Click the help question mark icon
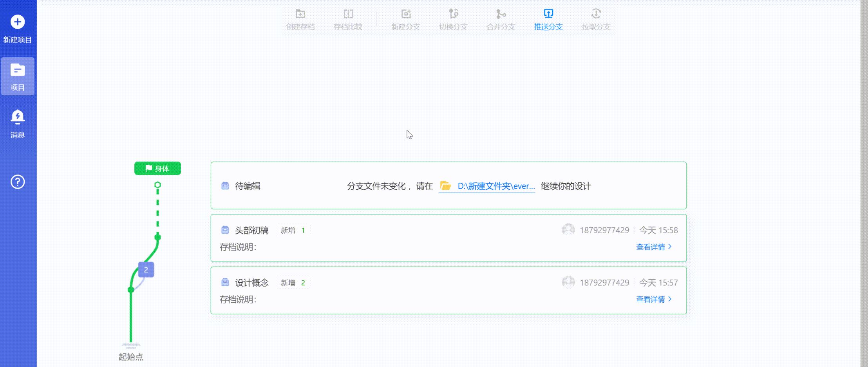This screenshot has width=868, height=367. (17, 182)
